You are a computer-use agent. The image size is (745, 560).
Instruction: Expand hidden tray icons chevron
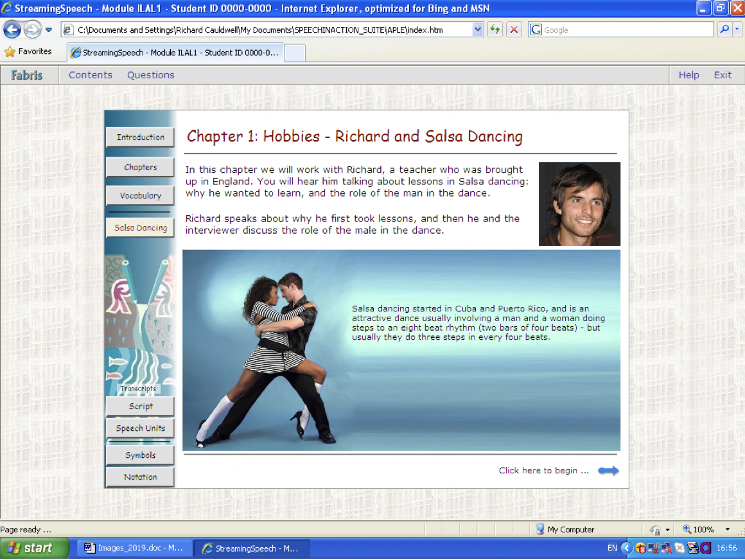point(627,548)
